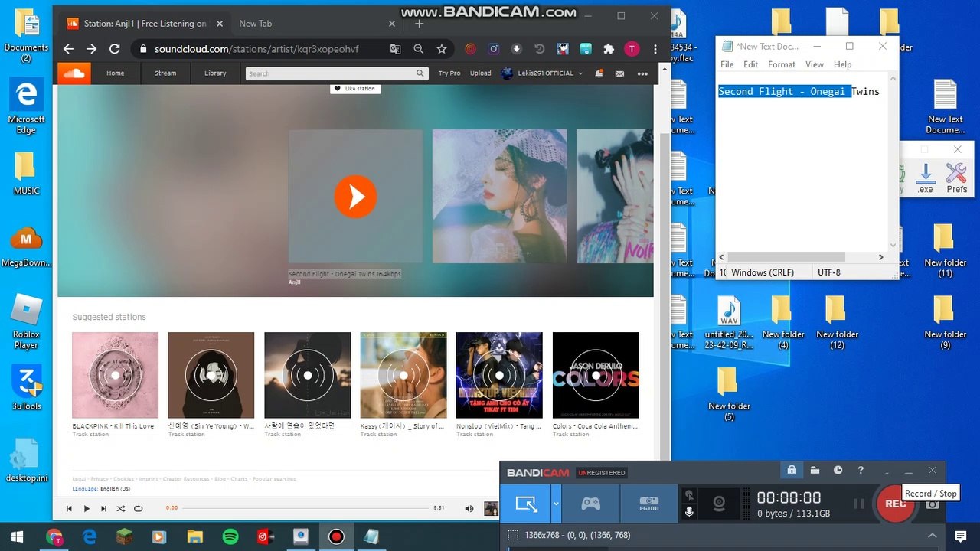Click the translate icon in address bar

pos(395,49)
